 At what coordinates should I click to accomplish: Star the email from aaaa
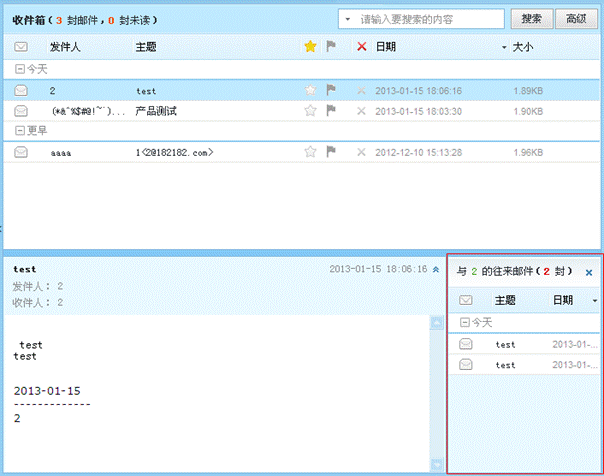[310, 152]
